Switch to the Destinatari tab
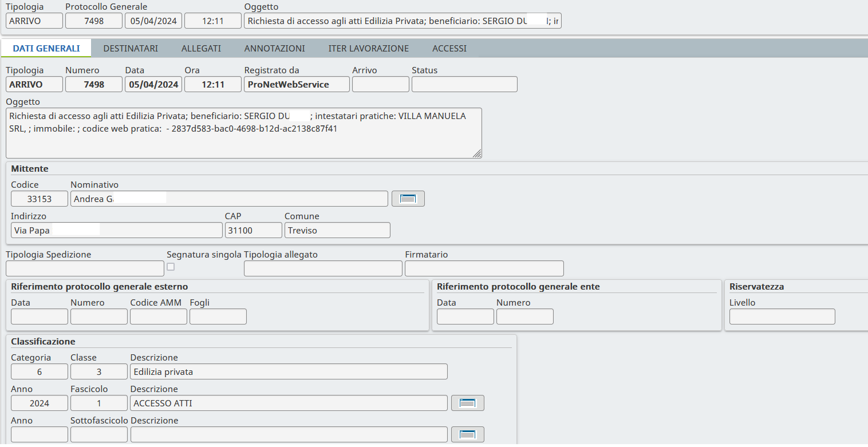868x447 pixels. [131, 49]
